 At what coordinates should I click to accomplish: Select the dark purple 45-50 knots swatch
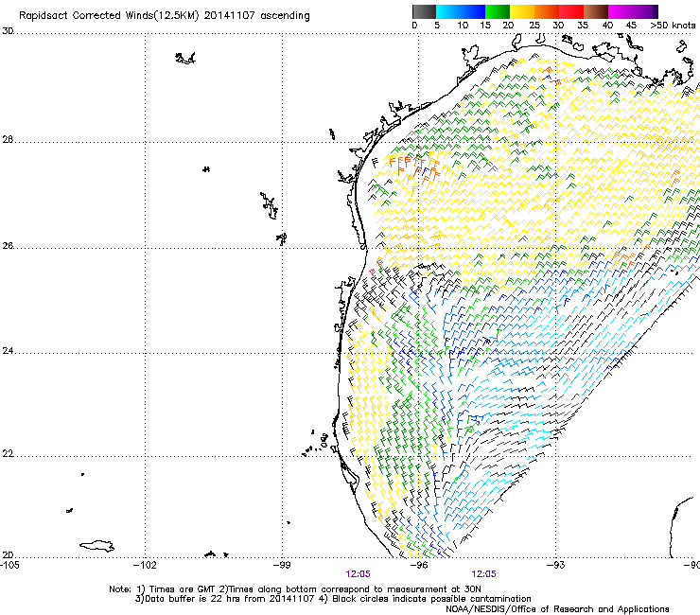click(645, 11)
